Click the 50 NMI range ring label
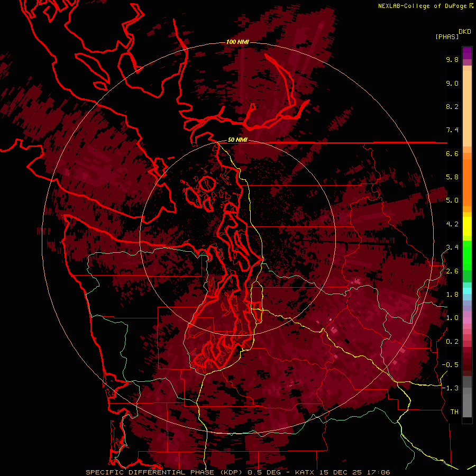 pos(237,140)
